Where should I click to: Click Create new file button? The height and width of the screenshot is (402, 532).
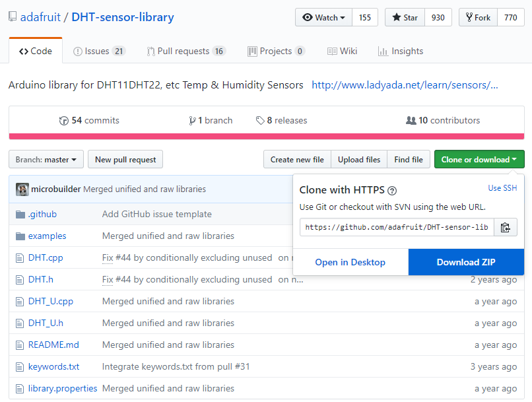(297, 160)
